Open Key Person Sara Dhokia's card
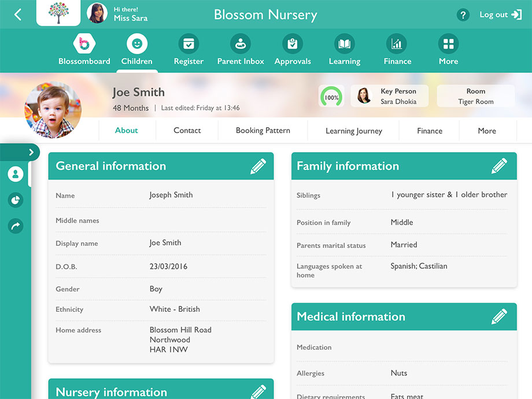 click(x=389, y=95)
